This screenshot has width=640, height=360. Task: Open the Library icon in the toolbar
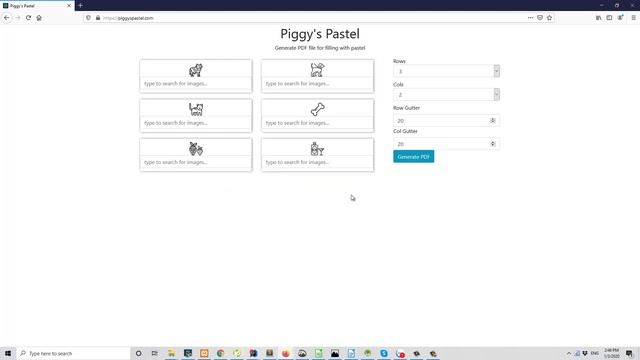click(598, 18)
